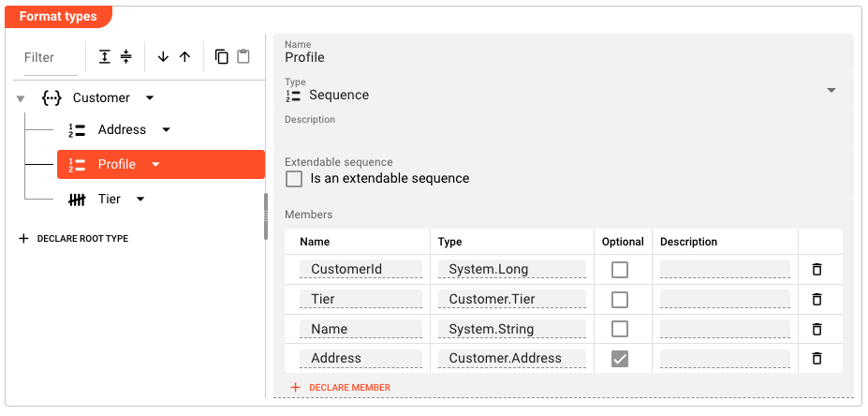Click the collapse all tree icon
The height and width of the screenshot is (416, 868).
(x=126, y=56)
